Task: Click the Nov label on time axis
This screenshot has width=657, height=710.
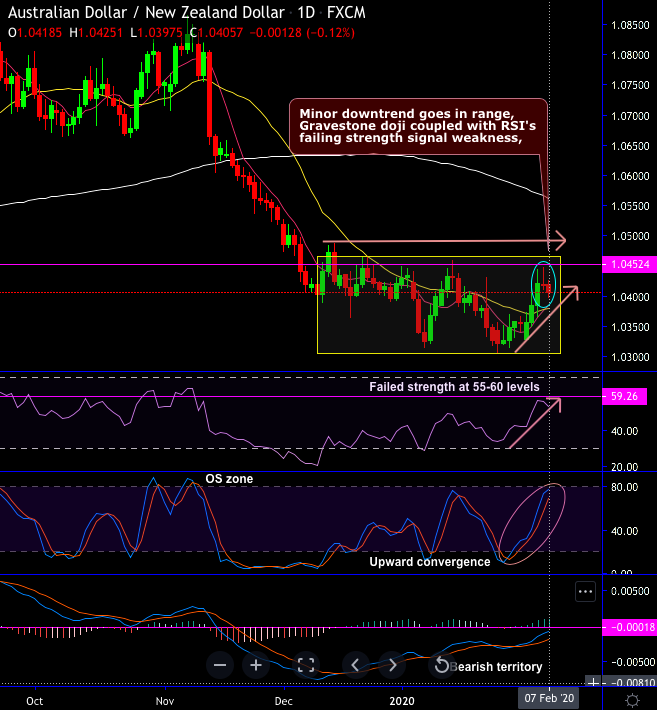Action: (164, 701)
